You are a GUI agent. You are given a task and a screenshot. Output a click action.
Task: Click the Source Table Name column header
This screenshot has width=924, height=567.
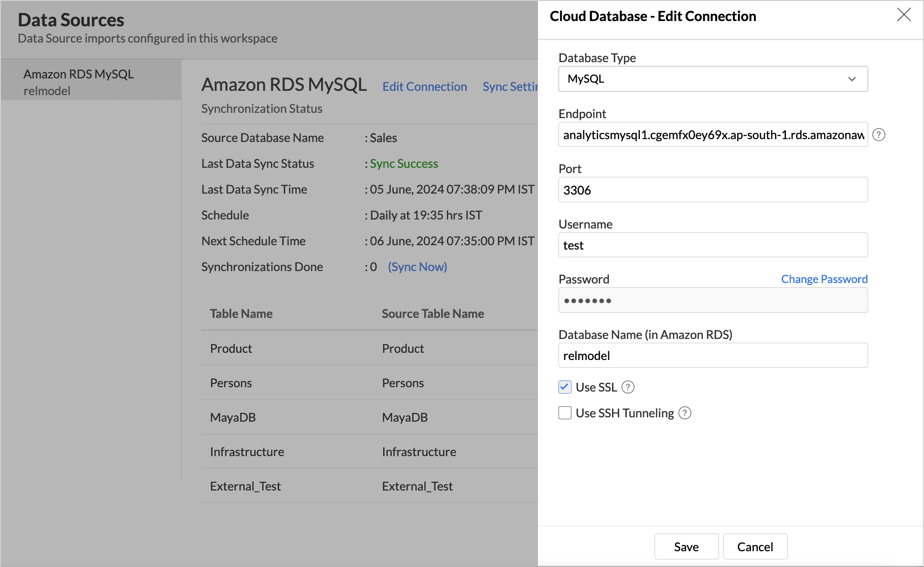(x=433, y=314)
